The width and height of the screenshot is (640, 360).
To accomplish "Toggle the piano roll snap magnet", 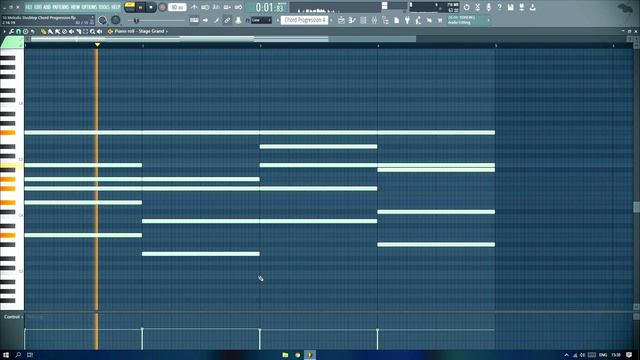I will [x=18, y=31].
